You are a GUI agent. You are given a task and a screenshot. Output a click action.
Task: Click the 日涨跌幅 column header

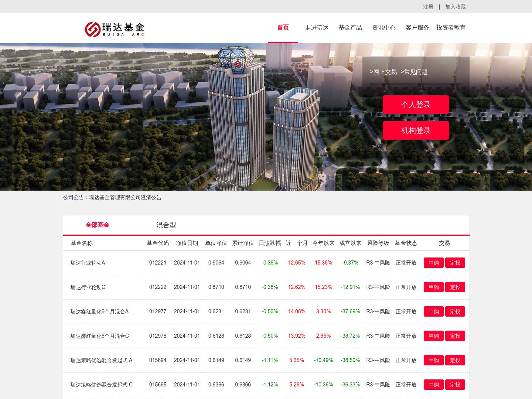click(x=270, y=243)
